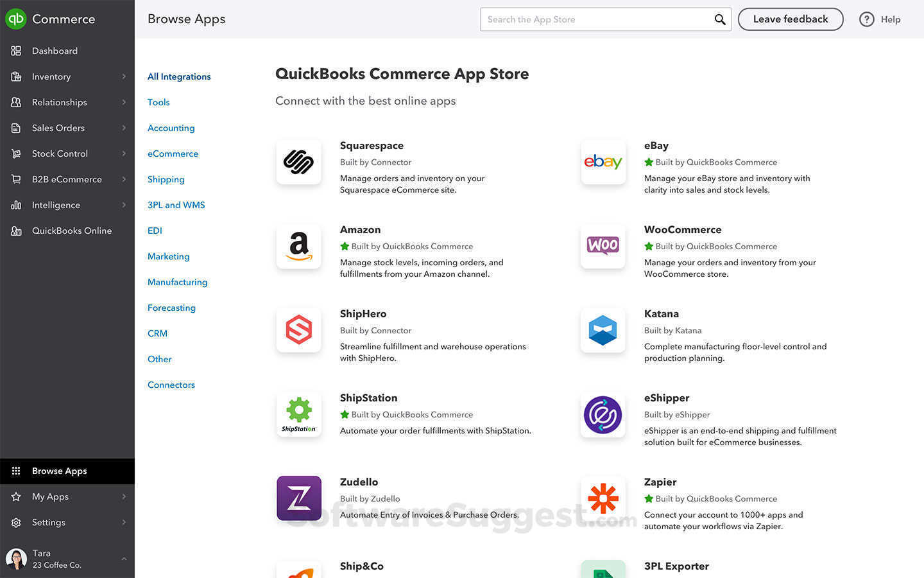The image size is (924, 578).
Task: Click the Zapier asterisk icon
Action: click(x=603, y=498)
